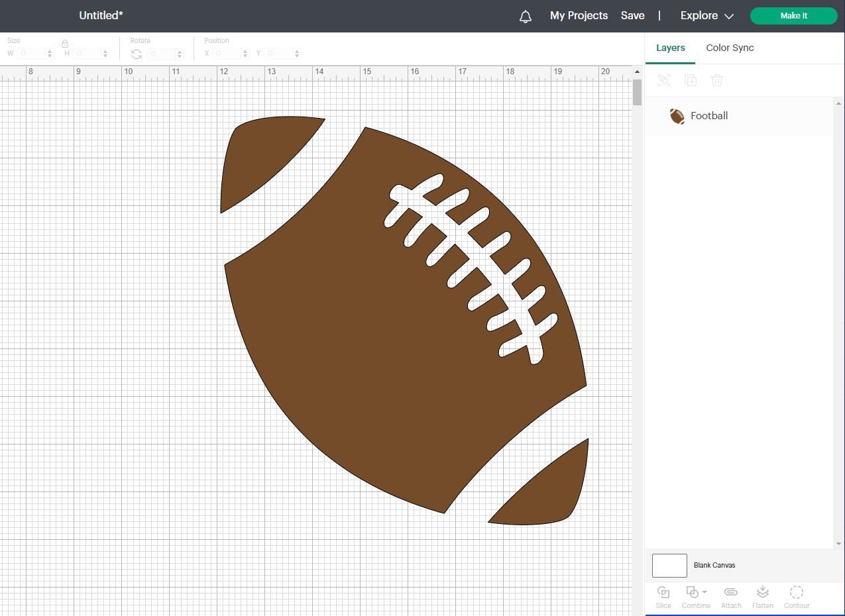Open the notification bell
This screenshot has height=616, width=845.
(x=526, y=16)
